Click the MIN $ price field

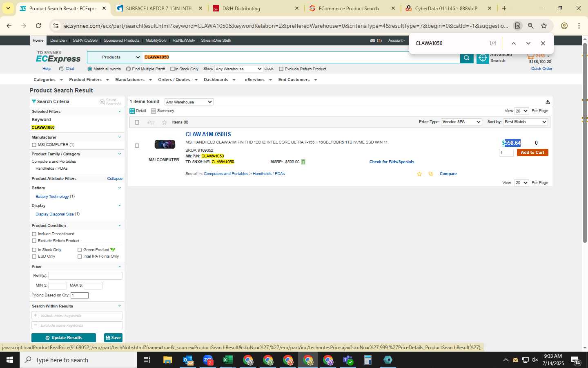(x=58, y=285)
